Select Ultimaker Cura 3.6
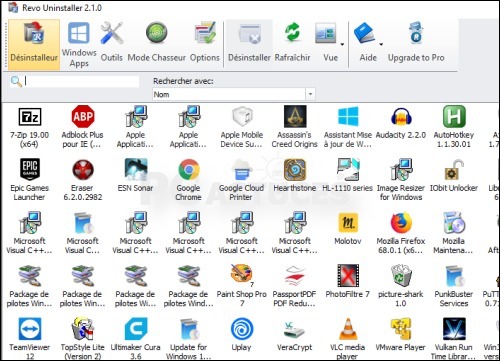 tap(135, 339)
